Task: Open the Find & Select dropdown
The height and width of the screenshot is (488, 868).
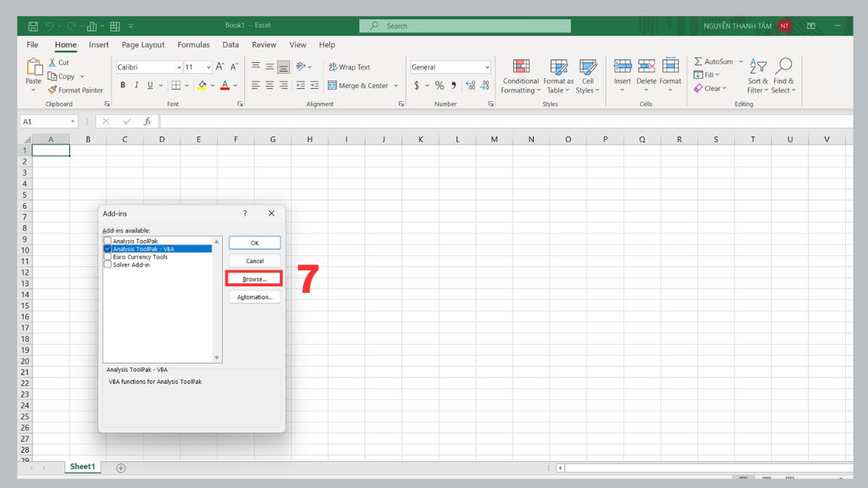Action: coord(783,77)
